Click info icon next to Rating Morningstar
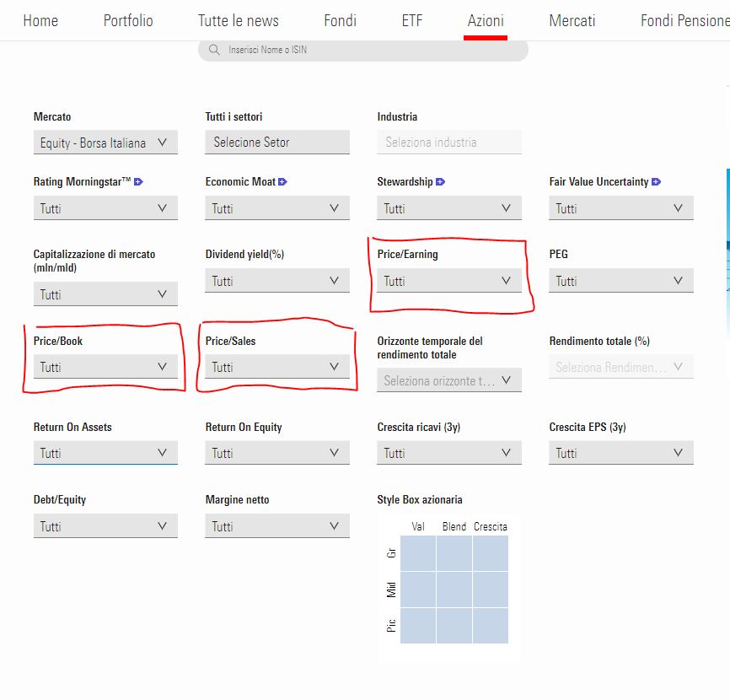This screenshot has height=700, width=730. coord(139,182)
